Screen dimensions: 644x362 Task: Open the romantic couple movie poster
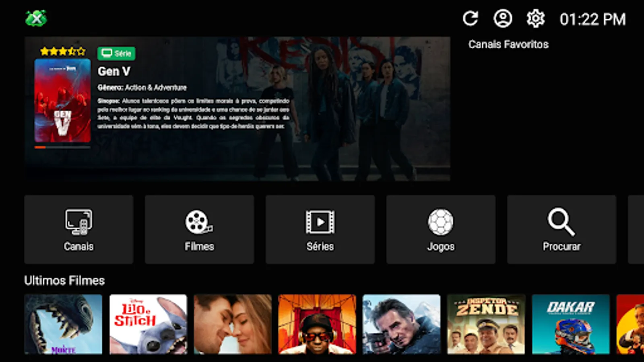233,324
